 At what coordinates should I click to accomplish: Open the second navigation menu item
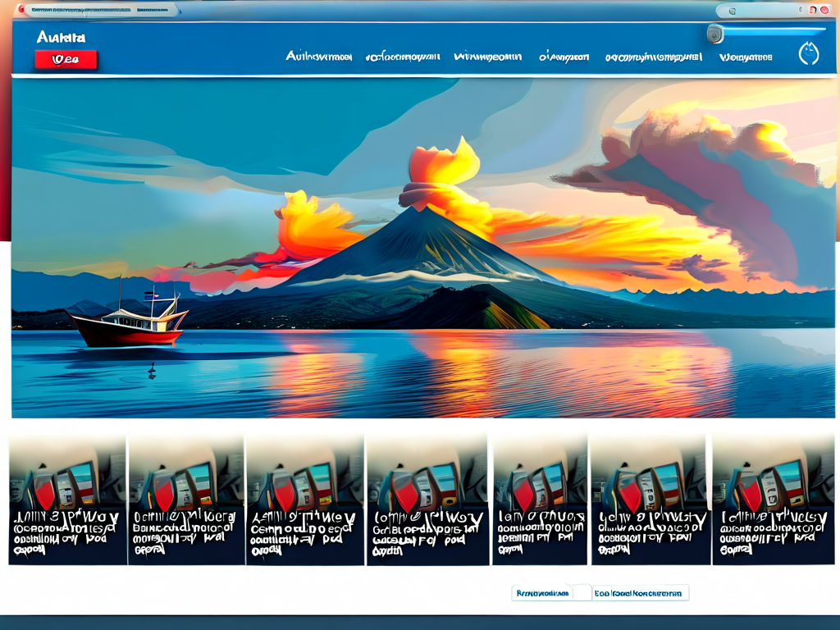click(403, 57)
